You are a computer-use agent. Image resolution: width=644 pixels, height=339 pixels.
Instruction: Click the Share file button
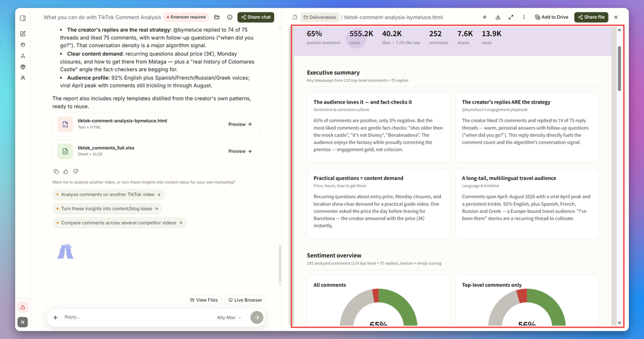click(591, 17)
